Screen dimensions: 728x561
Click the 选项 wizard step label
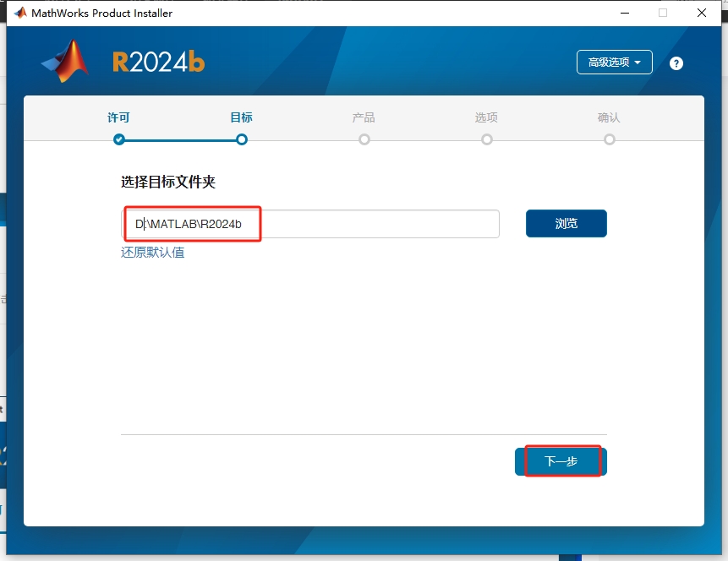click(x=486, y=117)
